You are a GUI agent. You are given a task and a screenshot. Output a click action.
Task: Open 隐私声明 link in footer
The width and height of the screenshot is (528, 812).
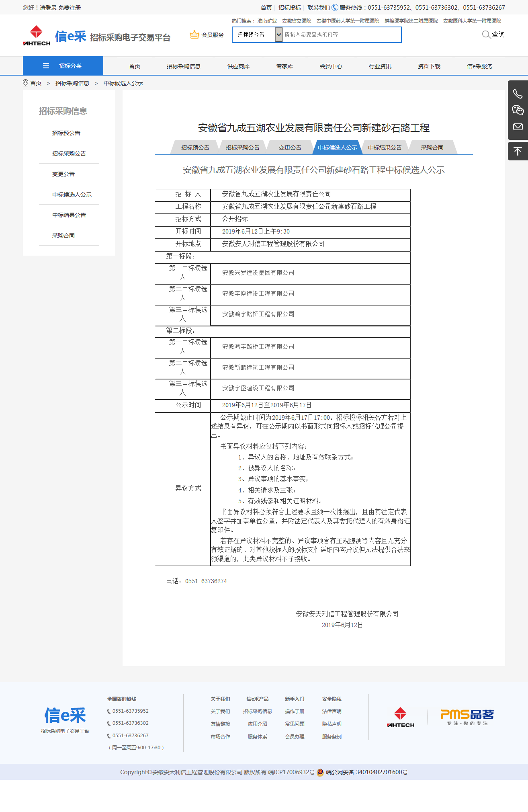tap(332, 724)
